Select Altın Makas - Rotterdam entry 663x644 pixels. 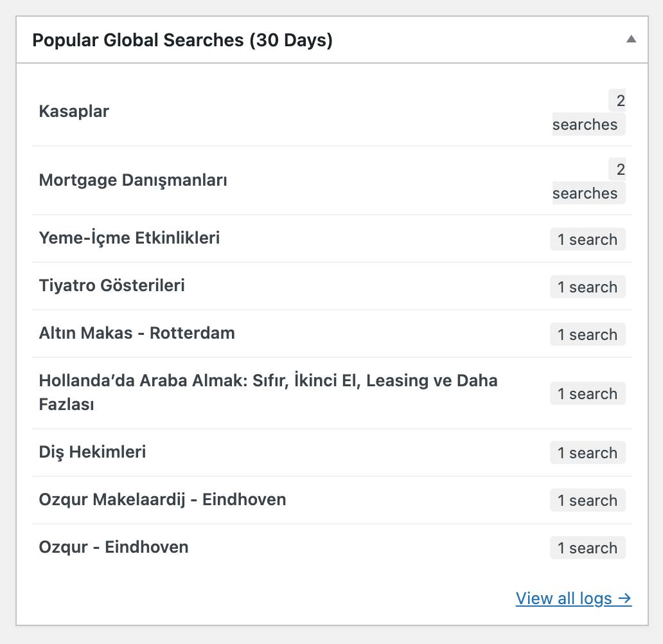point(137,333)
